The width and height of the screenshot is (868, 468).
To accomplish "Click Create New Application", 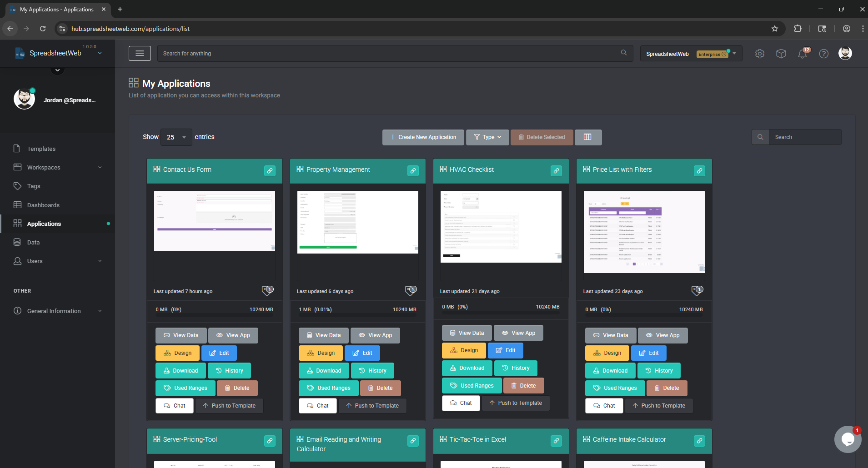I will 422,137.
